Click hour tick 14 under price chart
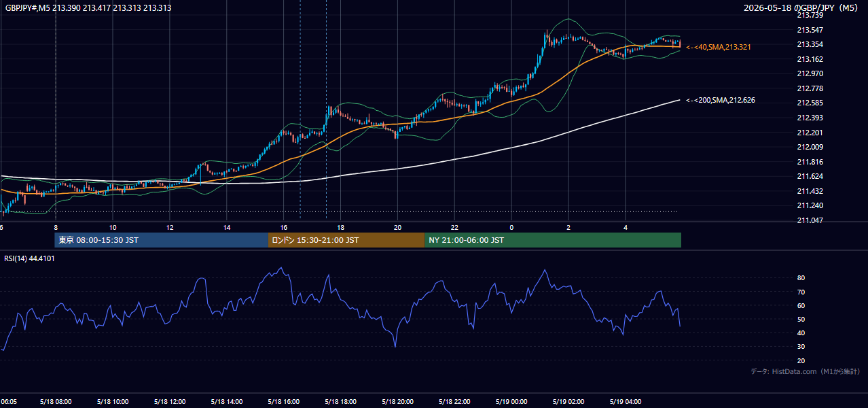Viewport: 868px width, 408px height. [x=227, y=228]
